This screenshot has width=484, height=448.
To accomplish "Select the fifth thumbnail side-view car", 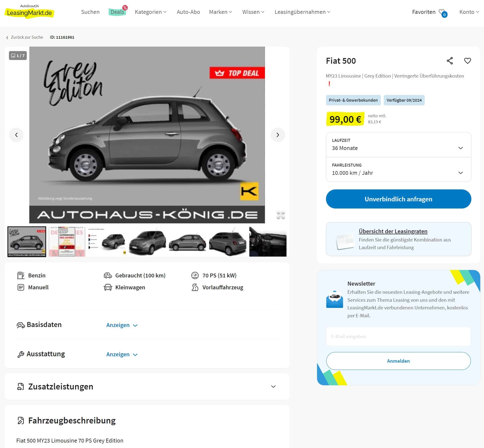I will 188,241.
